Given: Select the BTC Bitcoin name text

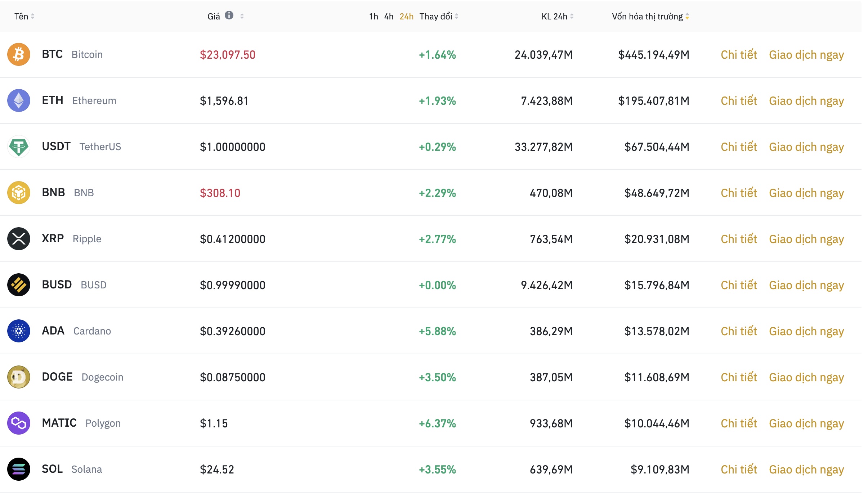Looking at the screenshot, I should [72, 54].
